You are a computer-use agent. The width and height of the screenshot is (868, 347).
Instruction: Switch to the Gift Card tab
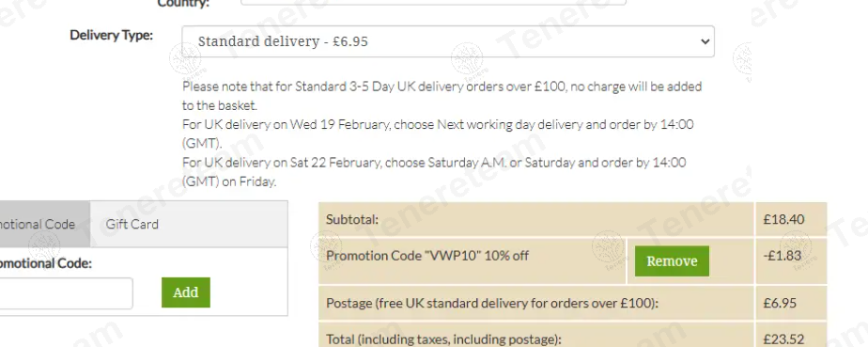[132, 224]
